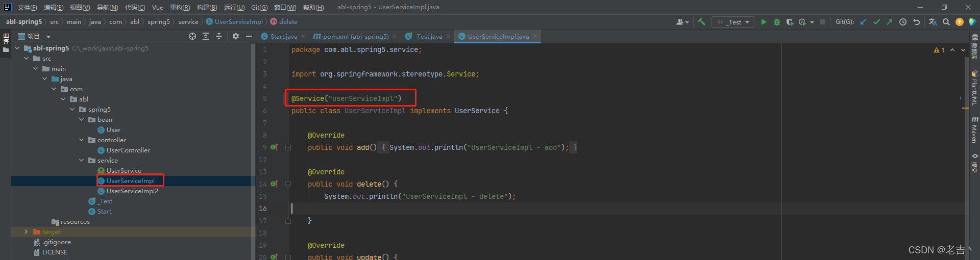Image resolution: width=980 pixels, height=260 pixels.
Task: Open the Vue menu
Action: (158, 7)
